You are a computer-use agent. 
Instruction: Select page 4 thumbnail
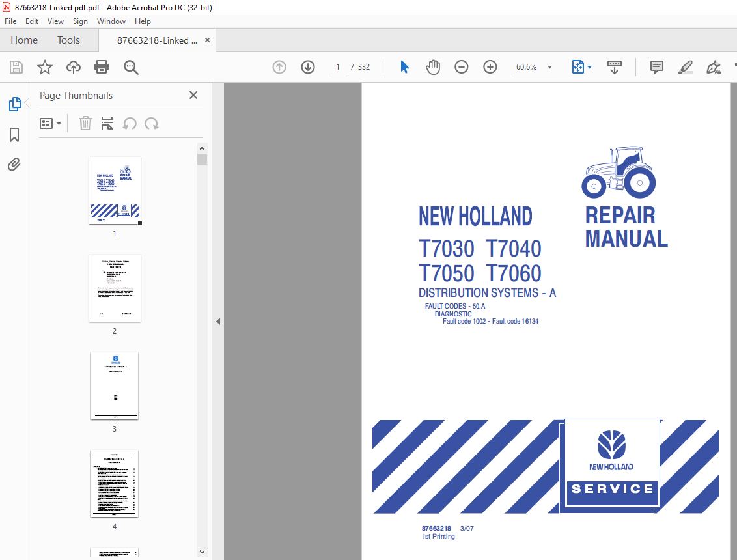pyautogui.click(x=115, y=484)
